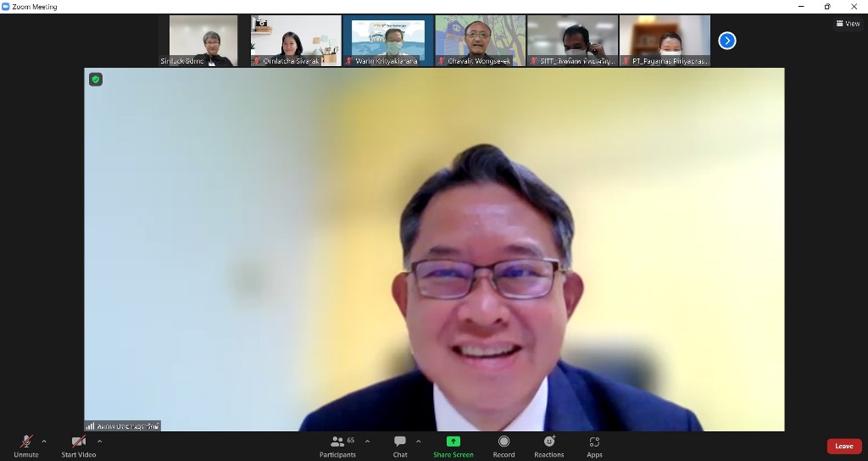Image resolution: width=868 pixels, height=461 pixels.
Task: Expand video options arrow beside Start Video
Action: (x=100, y=441)
